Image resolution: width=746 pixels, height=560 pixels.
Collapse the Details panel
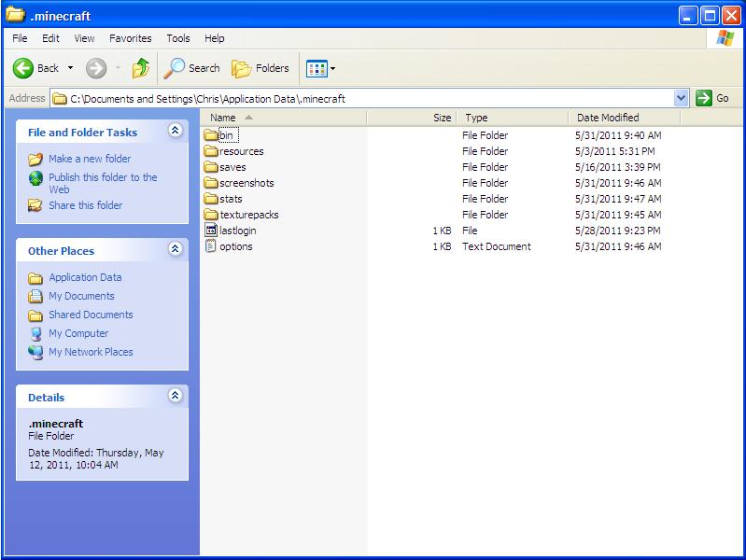(176, 396)
